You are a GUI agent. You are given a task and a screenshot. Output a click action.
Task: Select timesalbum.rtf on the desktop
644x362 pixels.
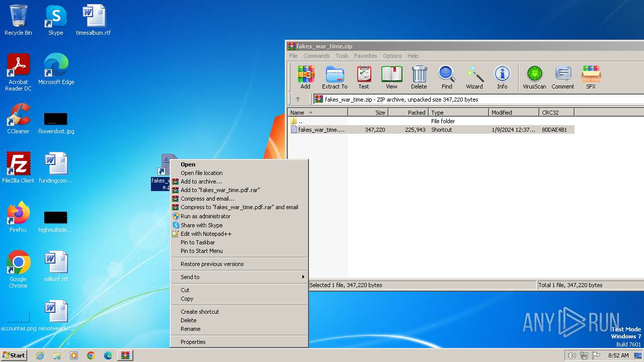93,20
